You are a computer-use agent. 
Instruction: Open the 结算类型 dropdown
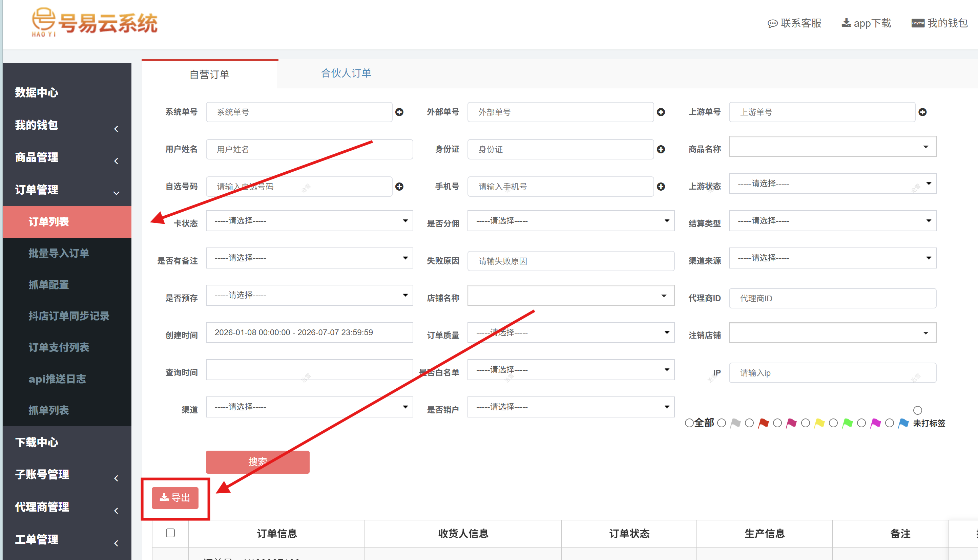(x=833, y=221)
